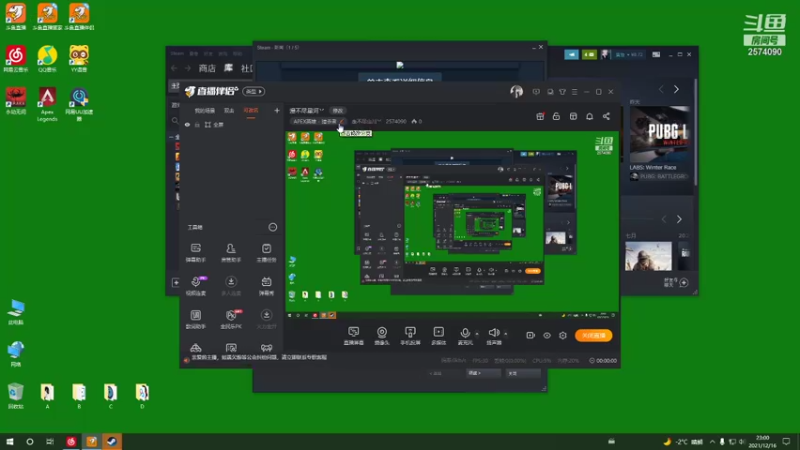Image resolution: width=800 pixels, height=450 pixels.
Task: Open the room management assistant tool
Action: [231, 253]
